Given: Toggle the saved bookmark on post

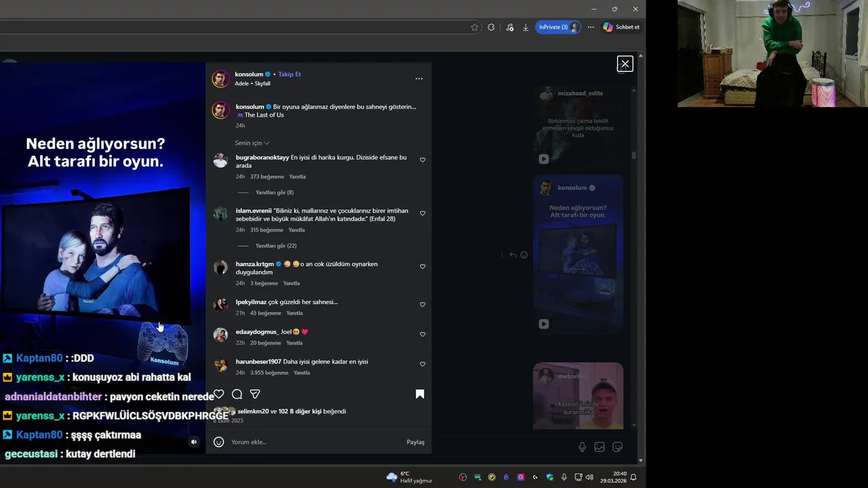Looking at the screenshot, I should tap(420, 394).
